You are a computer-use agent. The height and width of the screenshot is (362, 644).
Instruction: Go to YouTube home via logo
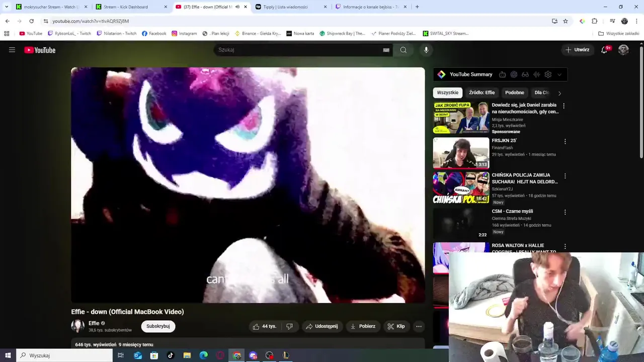40,50
